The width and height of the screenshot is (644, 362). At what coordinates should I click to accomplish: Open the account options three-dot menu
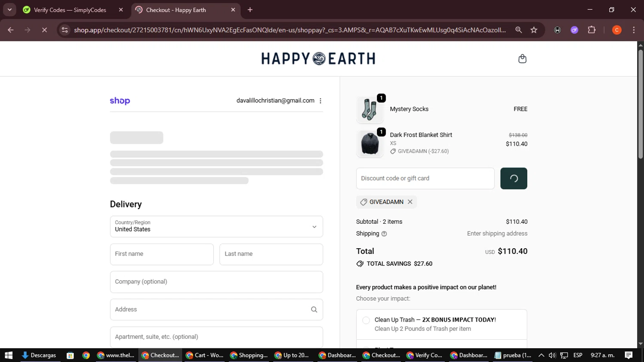pyautogui.click(x=320, y=101)
